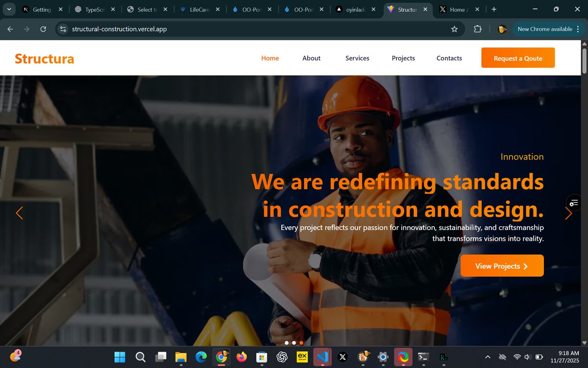588x368 pixels.
Task: Open Microsoft Edge from the taskbar
Action: 201,357
